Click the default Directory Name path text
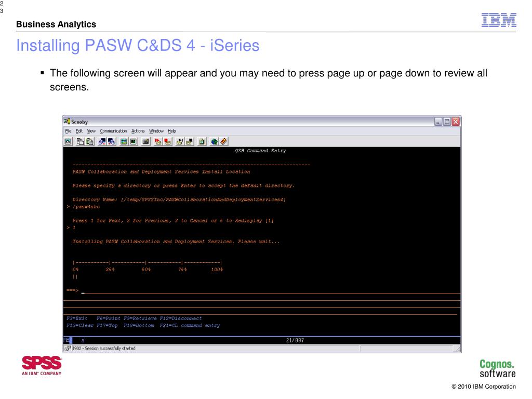532x399 pixels. tap(203, 199)
